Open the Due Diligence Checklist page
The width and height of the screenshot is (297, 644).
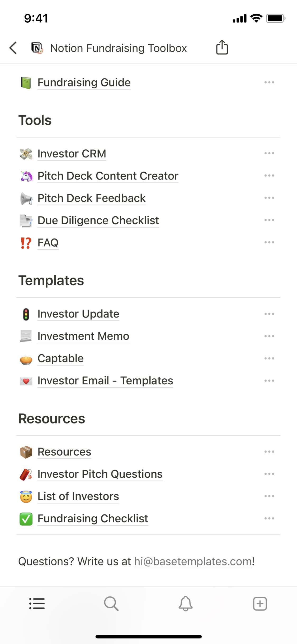pyautogui.click(x=98, y=220)
